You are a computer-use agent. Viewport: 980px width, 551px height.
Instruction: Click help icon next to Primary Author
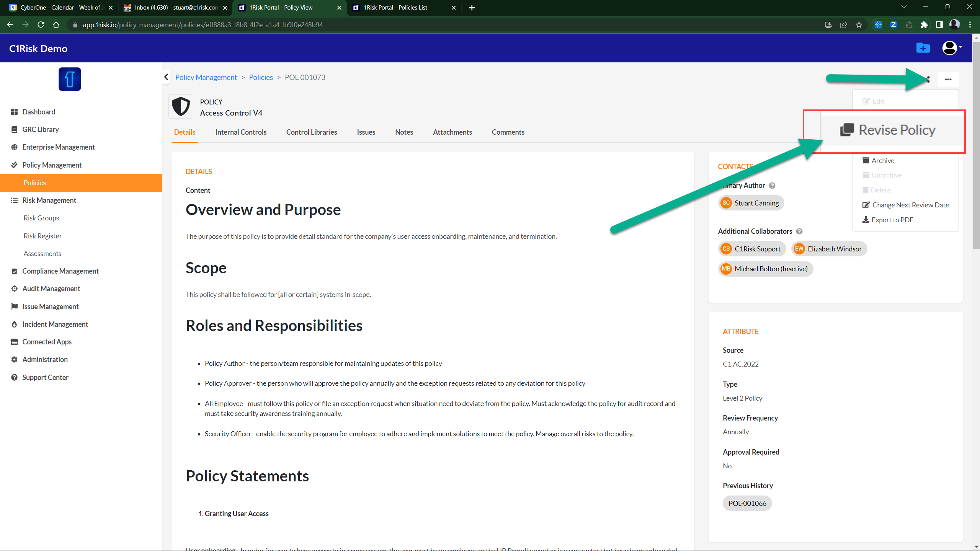click(x=772, y=186)
